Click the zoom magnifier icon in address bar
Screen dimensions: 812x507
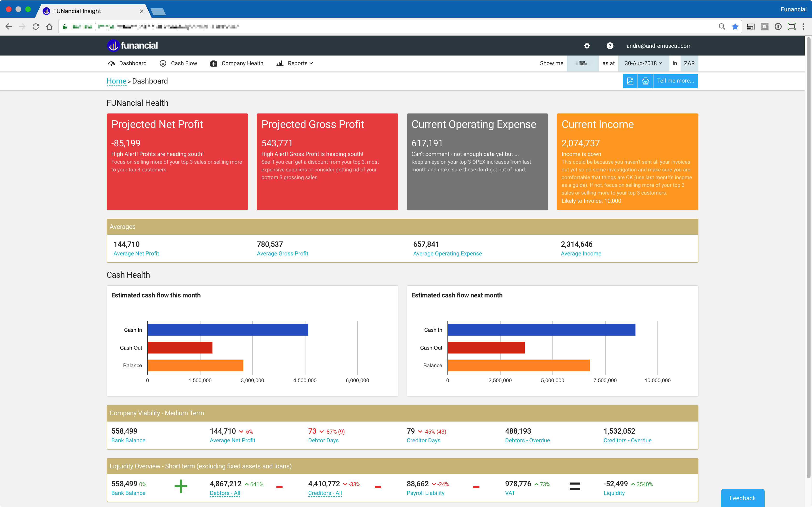pos(722,27)
